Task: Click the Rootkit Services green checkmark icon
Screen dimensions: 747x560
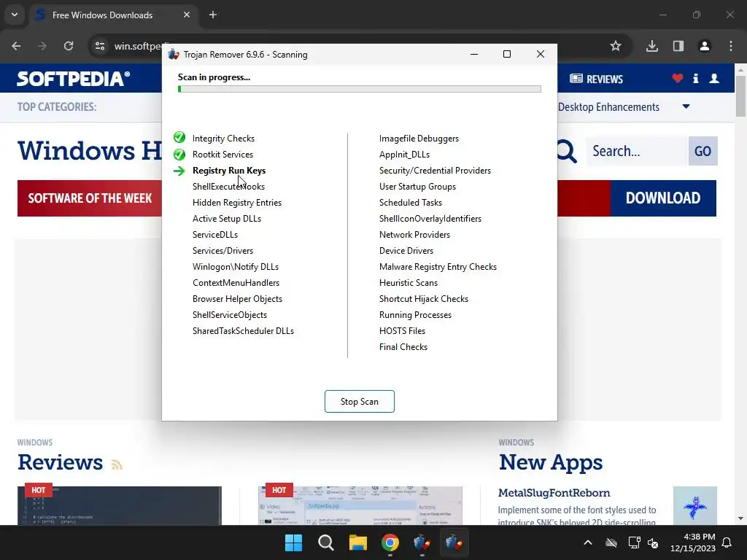Action: [179, 155]
